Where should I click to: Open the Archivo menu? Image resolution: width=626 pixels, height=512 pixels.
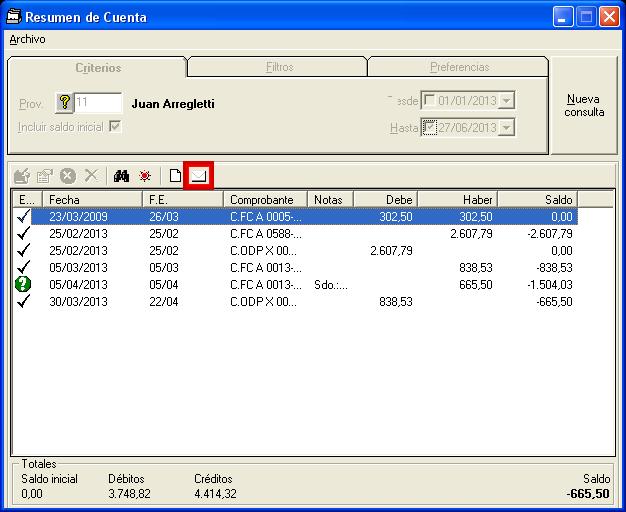27,39
